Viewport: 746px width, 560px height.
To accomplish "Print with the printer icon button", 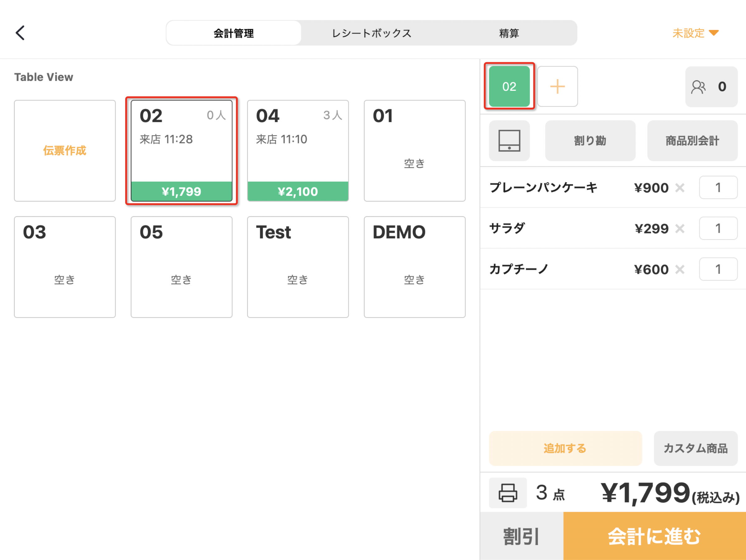I will pyautogui.click(x=508, y=492).
